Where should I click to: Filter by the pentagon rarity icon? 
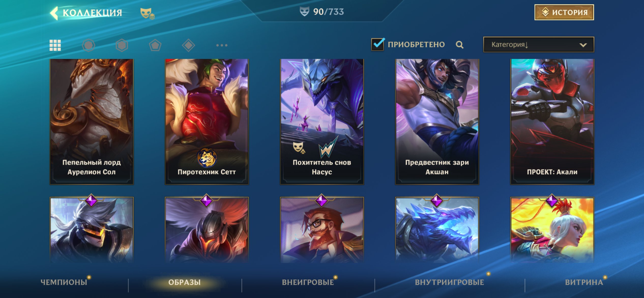coord(155,45)
